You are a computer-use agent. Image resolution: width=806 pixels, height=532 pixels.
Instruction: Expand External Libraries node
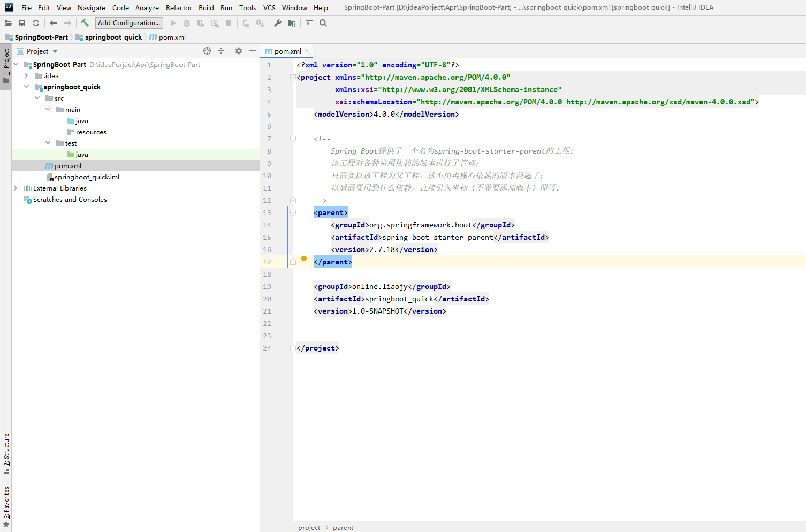[16, 188]
